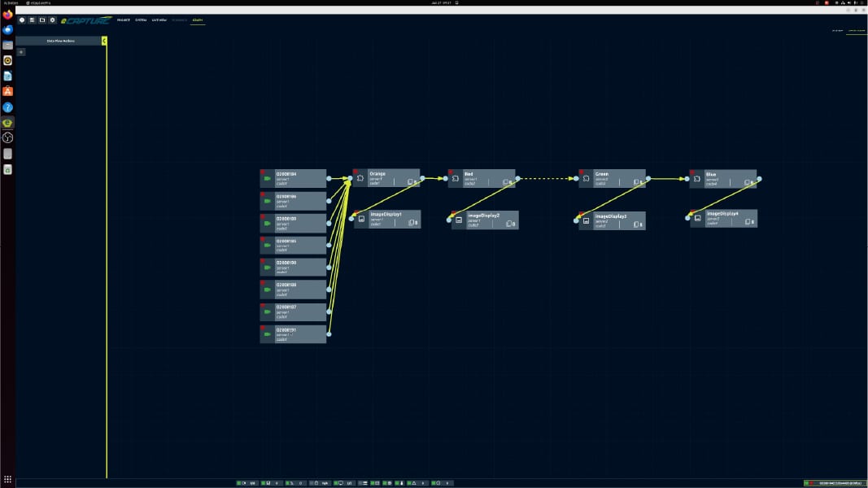The height and width of the screenshot is (488, 868).
Task: Click the filter icon on the Red node
Action: click(456, 178)
